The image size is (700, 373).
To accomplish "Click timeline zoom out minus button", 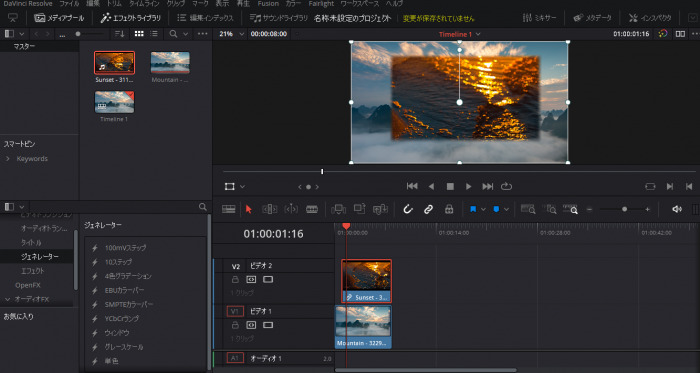I will [x=590, y=209].
